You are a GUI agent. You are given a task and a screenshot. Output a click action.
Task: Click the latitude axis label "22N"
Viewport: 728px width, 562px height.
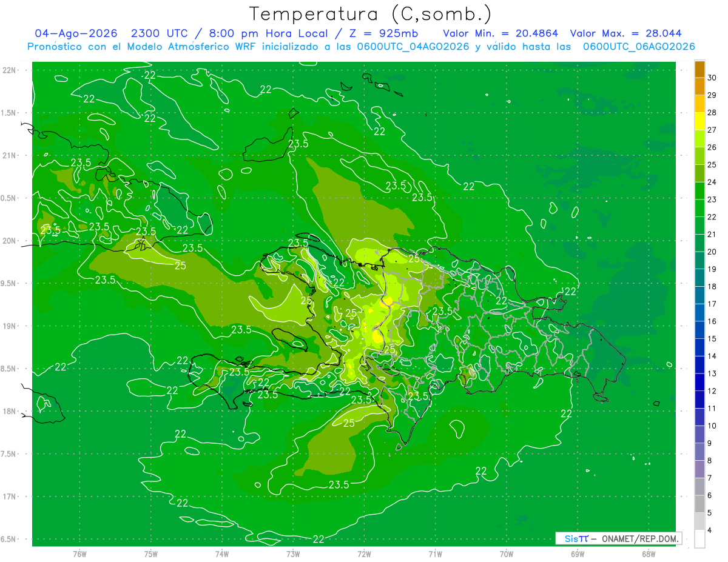coord(10,70)
